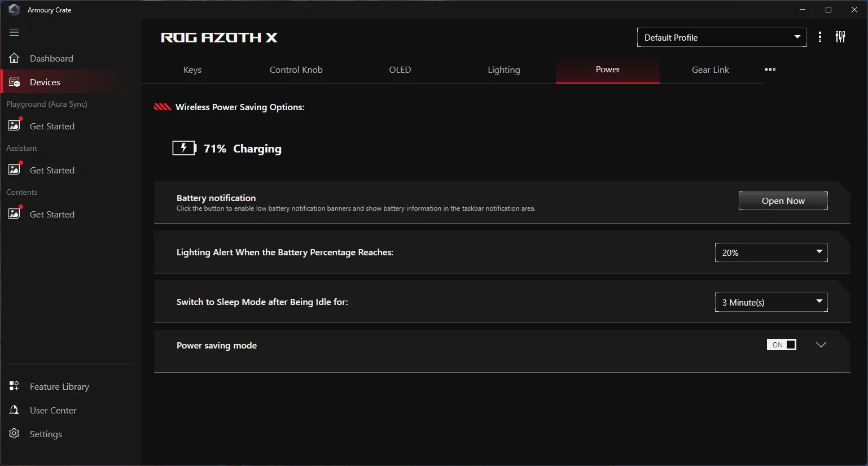This screenshot has width=868, height=466.
Task: Click the Lighting Alert battery percentage label
Action: 285,252
